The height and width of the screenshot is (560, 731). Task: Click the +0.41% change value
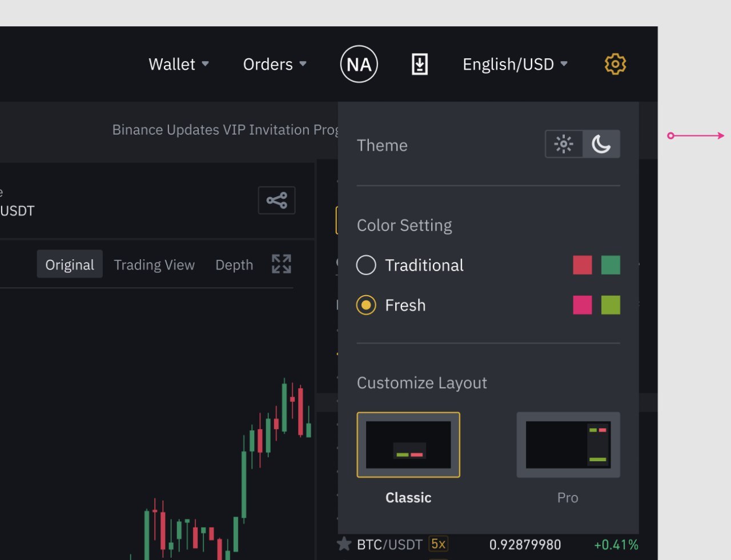[616, 545]
